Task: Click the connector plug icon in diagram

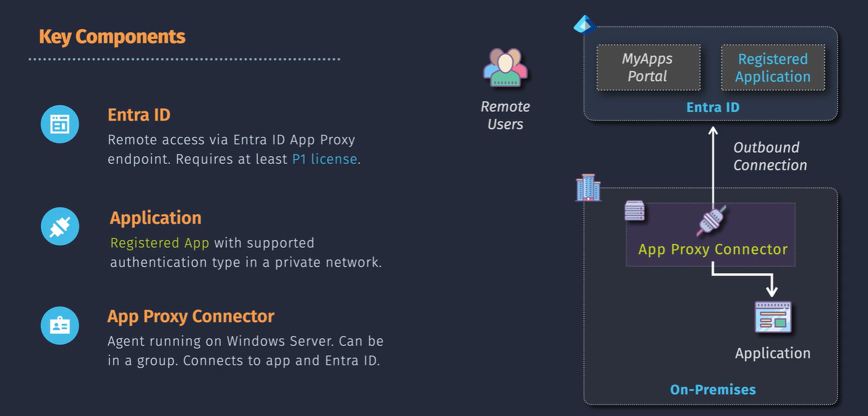Action: pyautogui.click(x=711, y=220)
